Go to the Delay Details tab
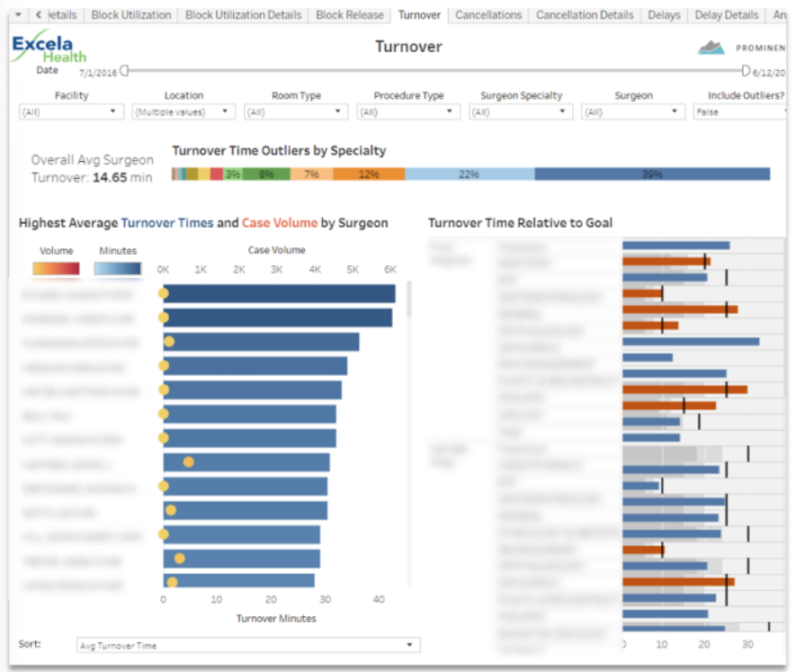This screenshot has height=672, width=796. [727, 15]
